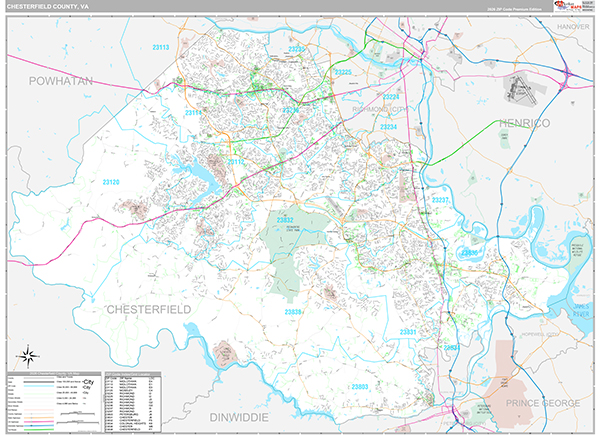Click the Chesterfield County, VA title
This screenshot has width=600, height=435.
(50, 7)
